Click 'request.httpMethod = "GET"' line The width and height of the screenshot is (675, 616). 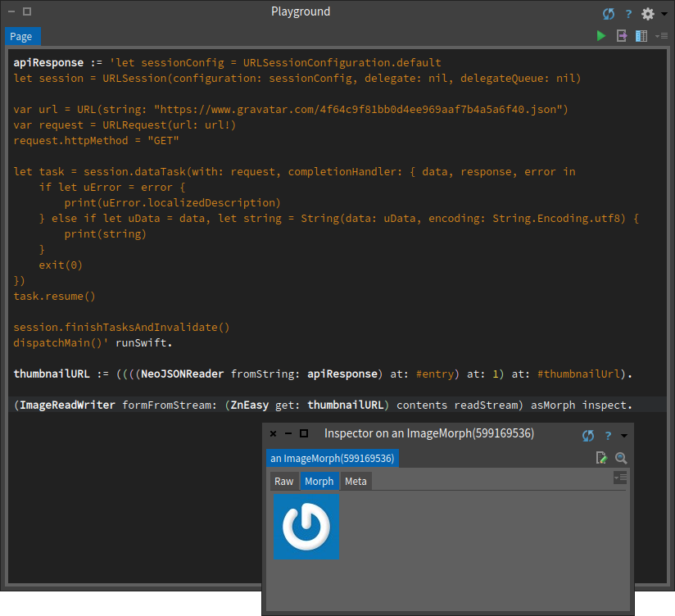click(x=96, y=140)
